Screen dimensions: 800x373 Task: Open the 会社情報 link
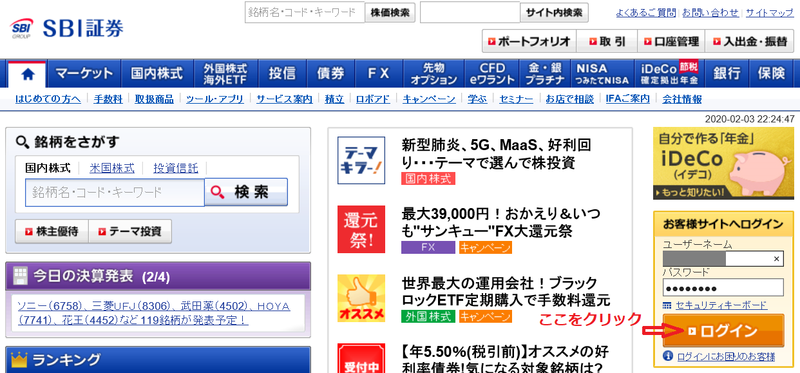pos(682,99)
